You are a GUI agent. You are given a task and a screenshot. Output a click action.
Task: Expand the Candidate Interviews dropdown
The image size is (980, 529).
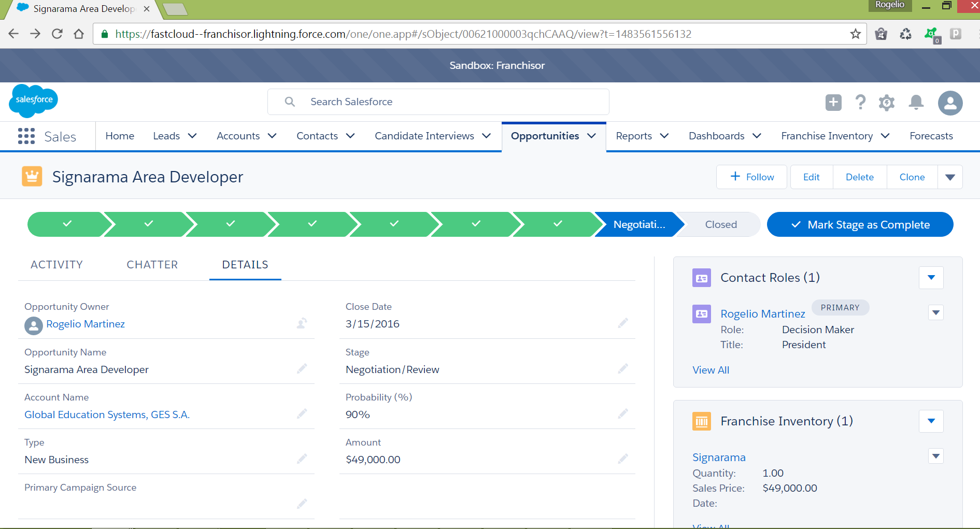point(486,136)
